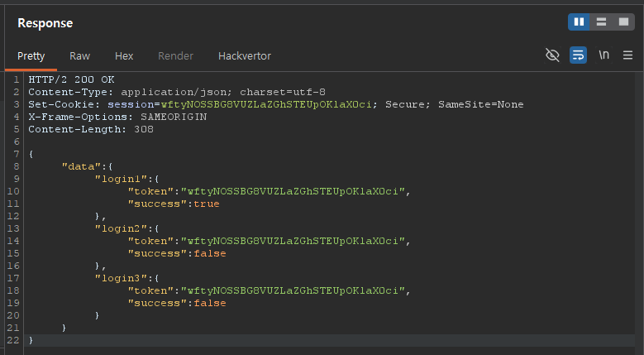644x355 pixels.
Task: Click the Response panel title
Action: 45,23
